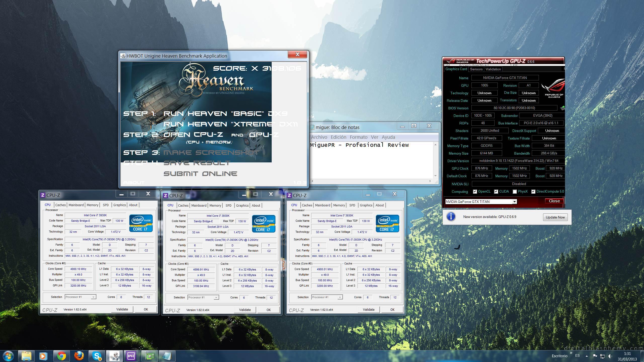This screenshot has height=362, width=644.
Task: Switch to Memory tab in middle CPU-Z
Action: [x=215, y=205]
